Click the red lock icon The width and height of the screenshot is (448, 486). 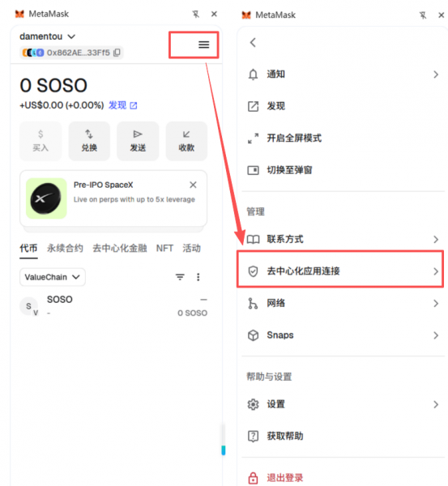pyautogui.click(x=253, y=478)
